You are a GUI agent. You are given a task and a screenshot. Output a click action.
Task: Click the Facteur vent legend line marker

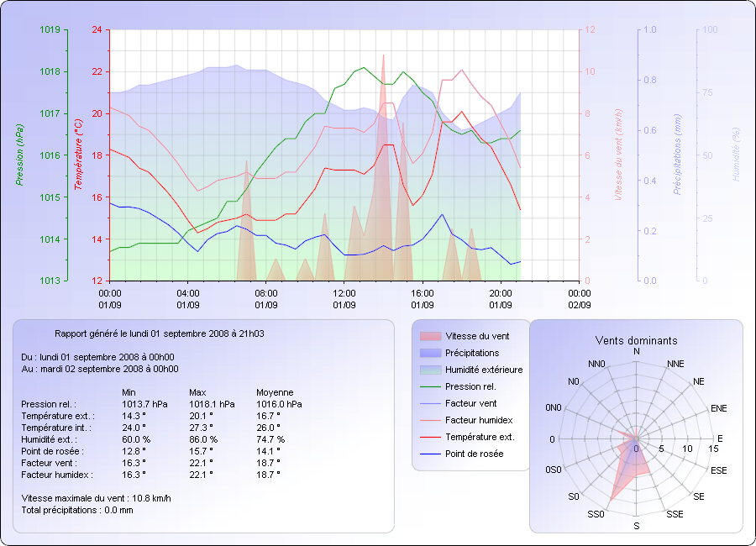429,404
